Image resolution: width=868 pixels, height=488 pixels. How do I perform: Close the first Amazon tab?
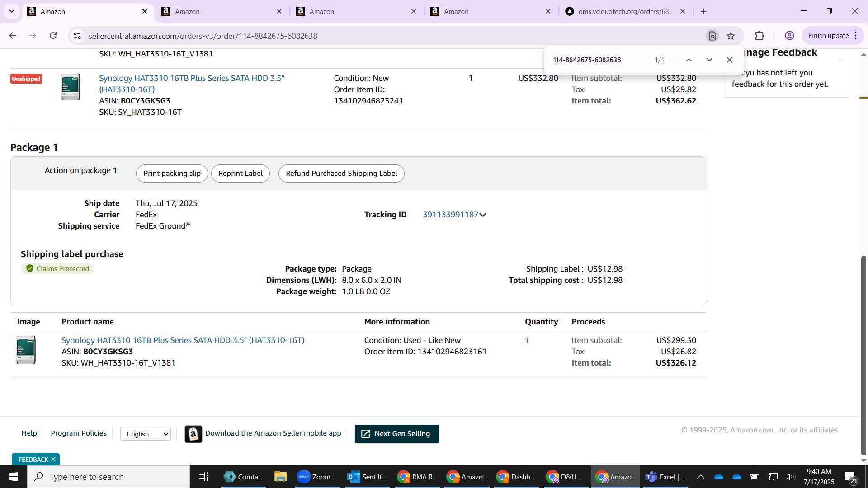coord(145,11)
